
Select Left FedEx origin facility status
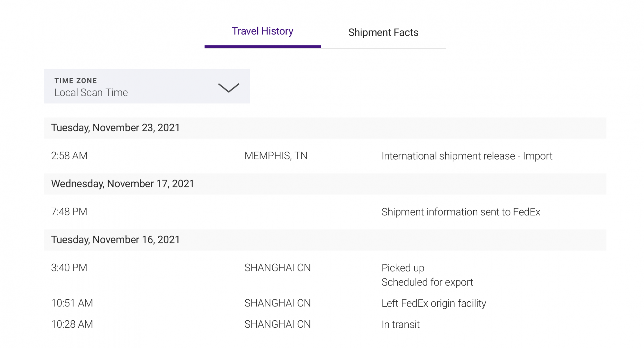[434, 304]
